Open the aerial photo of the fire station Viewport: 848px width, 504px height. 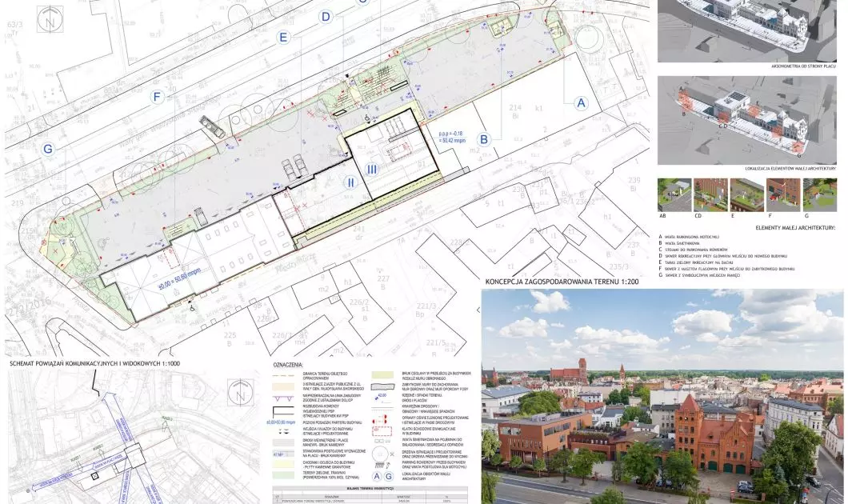662,396
